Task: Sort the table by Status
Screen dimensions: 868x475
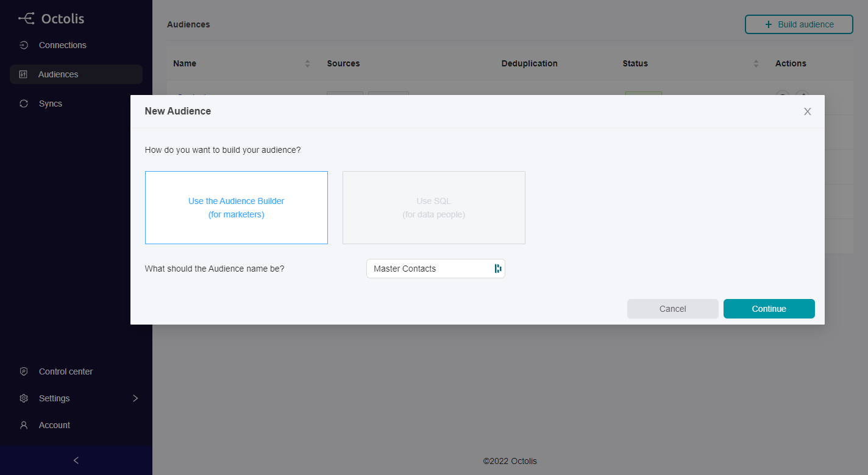Action: point(756,63)
